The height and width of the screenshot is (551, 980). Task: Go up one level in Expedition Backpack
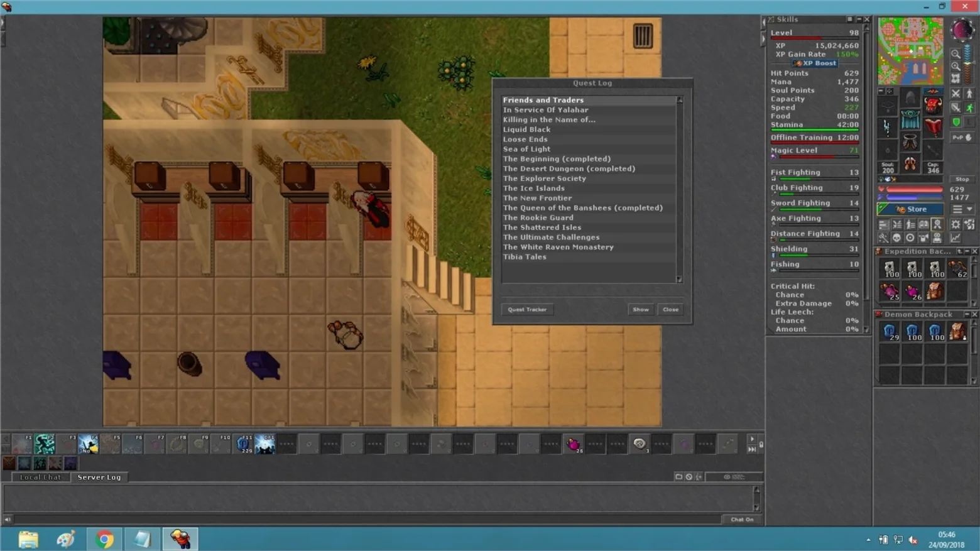click(960, 251)
